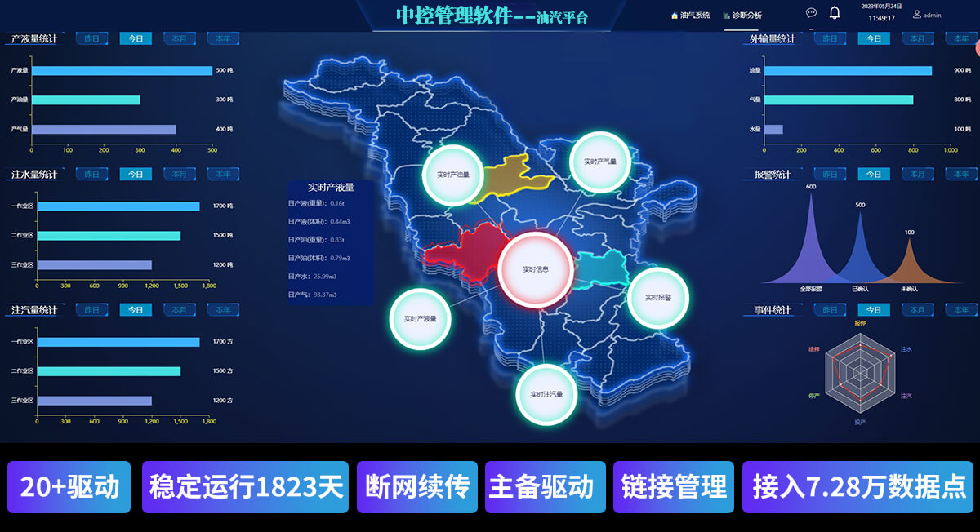Switch 外输量统计 to 本年
This screenshot has width=980, height=532.
tap(961, 38)
